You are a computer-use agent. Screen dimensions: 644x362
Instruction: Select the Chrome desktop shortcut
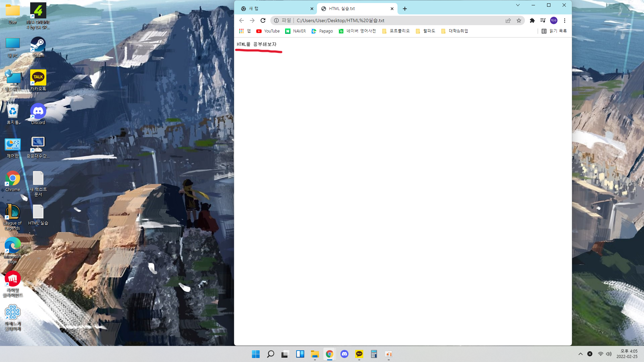click(13, 181)
